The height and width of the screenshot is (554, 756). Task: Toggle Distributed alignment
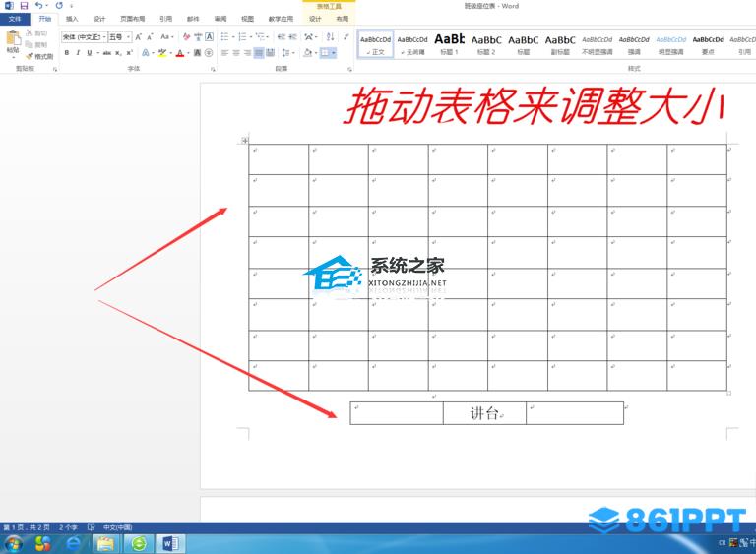(x=270, y=53)
